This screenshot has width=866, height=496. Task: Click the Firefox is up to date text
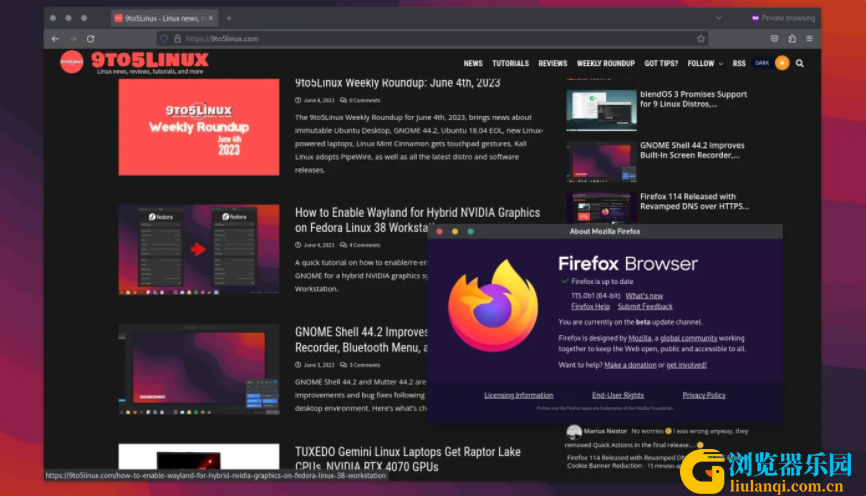click(602, 282)
